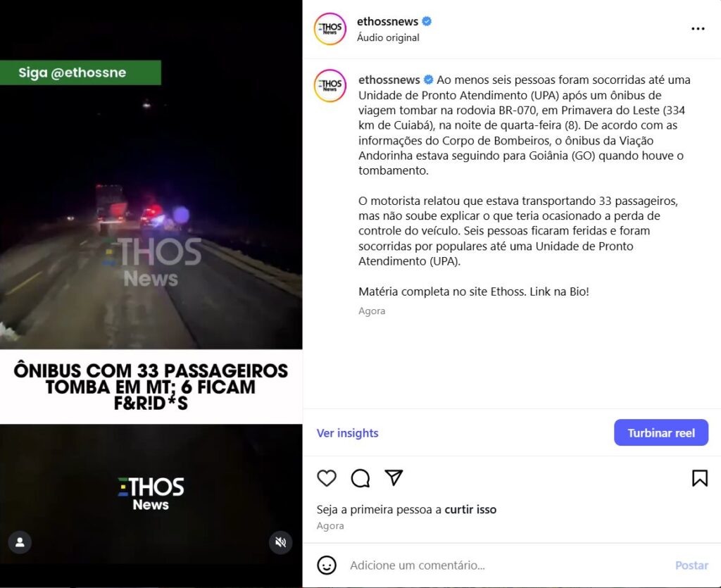Open the Áudio original link

[388, 38]
